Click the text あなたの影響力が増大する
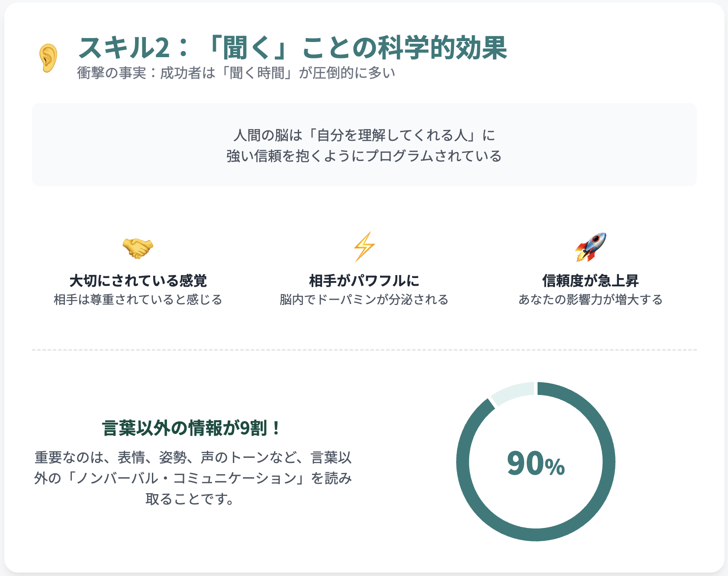 [x=590, y=300]
